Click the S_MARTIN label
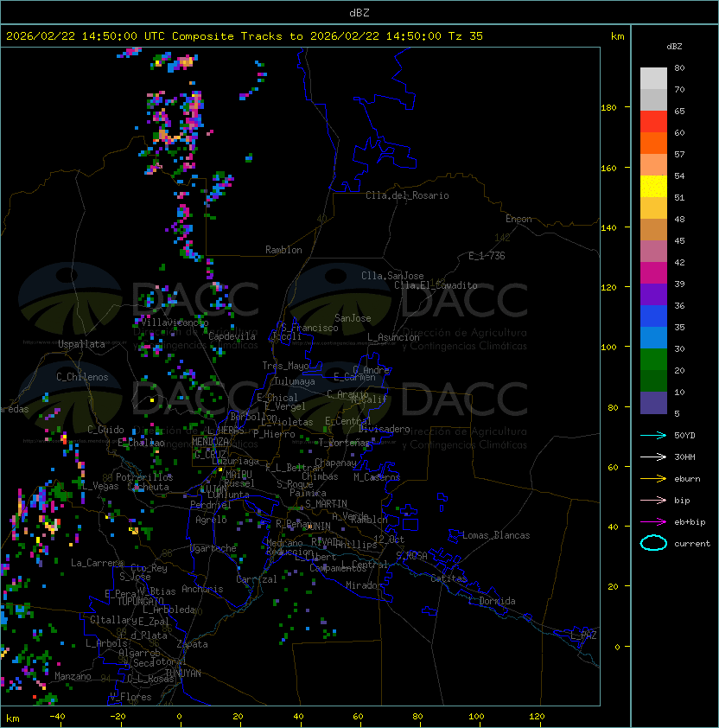The width and height of the screenshot is (719, 728). (326, 504)
